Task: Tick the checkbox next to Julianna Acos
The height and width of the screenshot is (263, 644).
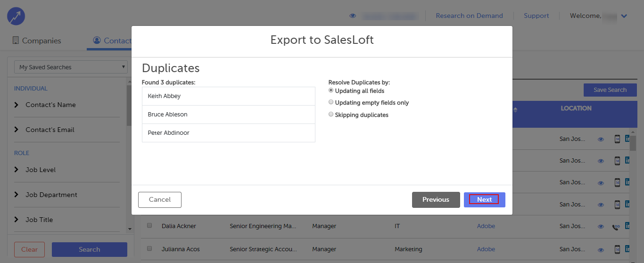Action: (149, 248)
